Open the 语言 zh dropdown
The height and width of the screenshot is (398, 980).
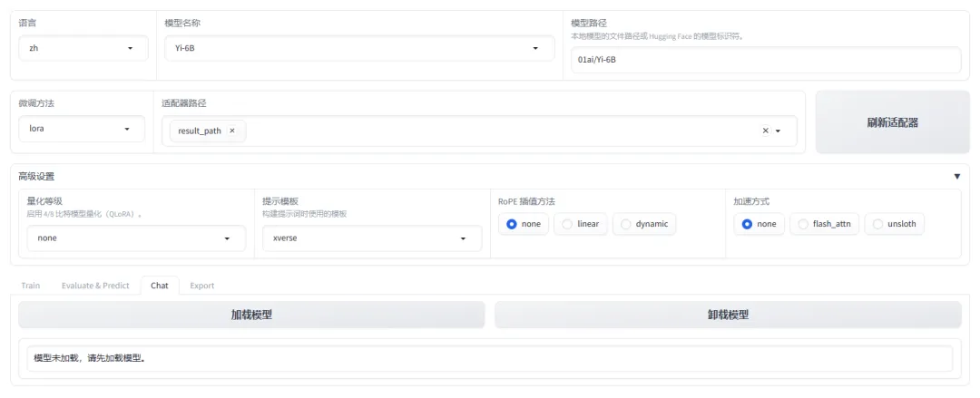click(x=83, y=48)
